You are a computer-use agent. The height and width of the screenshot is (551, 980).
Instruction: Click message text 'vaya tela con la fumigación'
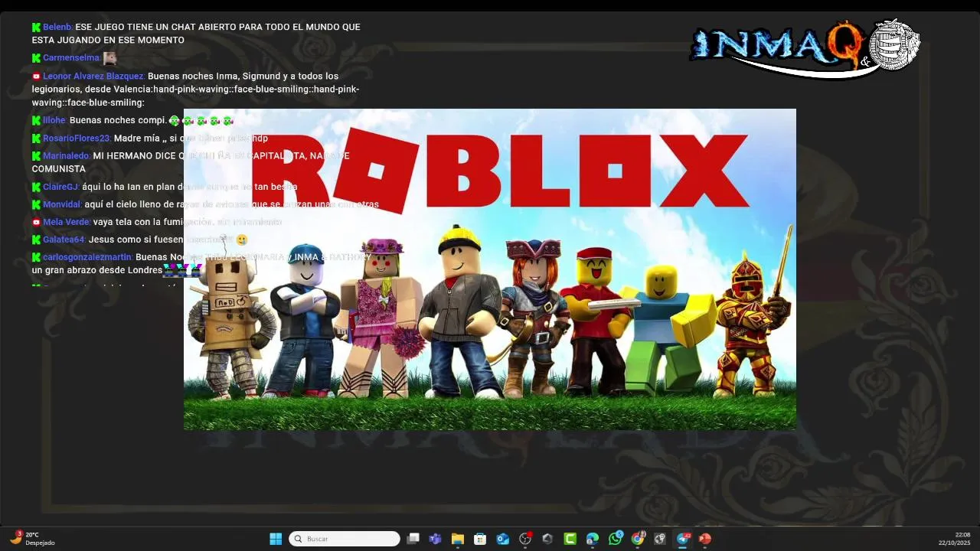point(153,222)
